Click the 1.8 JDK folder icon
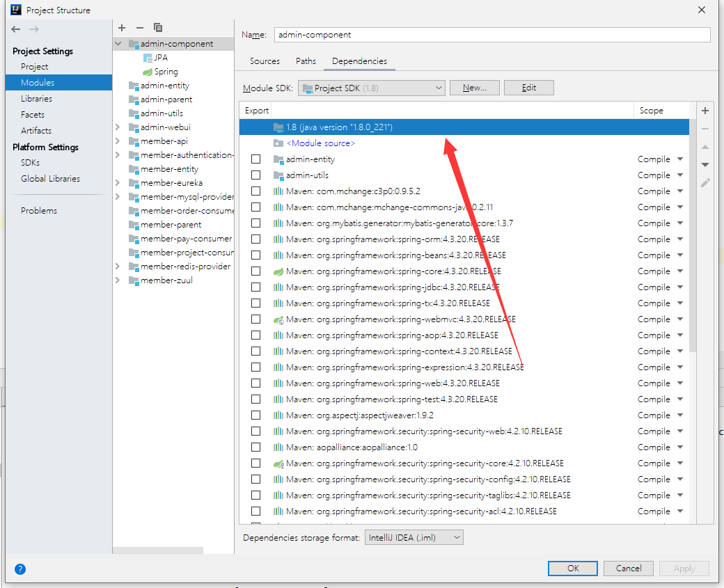 click(x=278, y=127)
